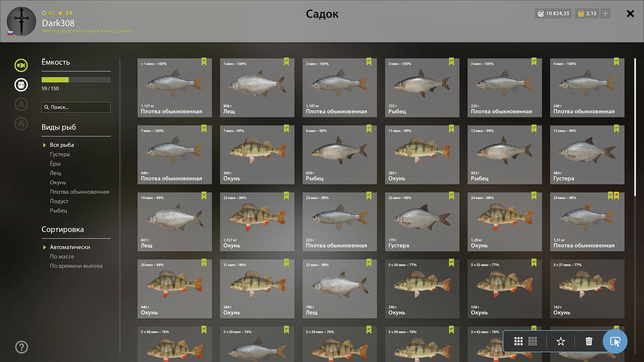Select the 285 г Окунь card
Screen dimensions: 644x362
422,155
